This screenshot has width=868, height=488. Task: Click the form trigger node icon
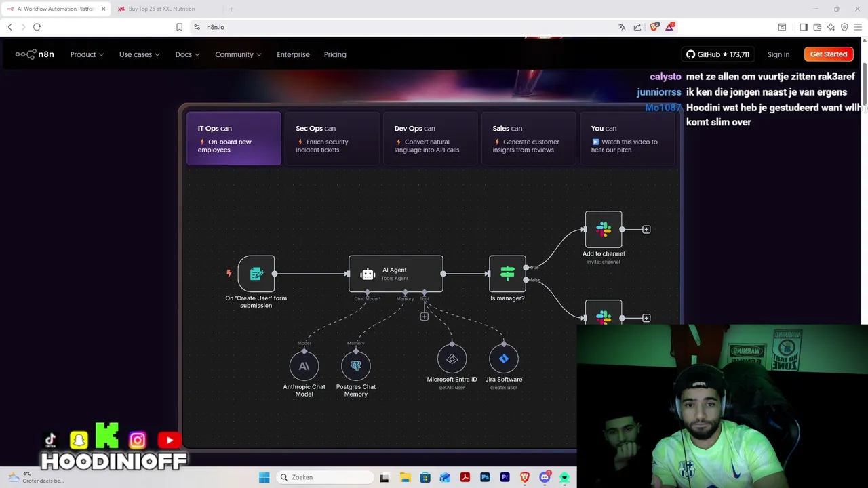pyautogui.click(x=256, y=274)
